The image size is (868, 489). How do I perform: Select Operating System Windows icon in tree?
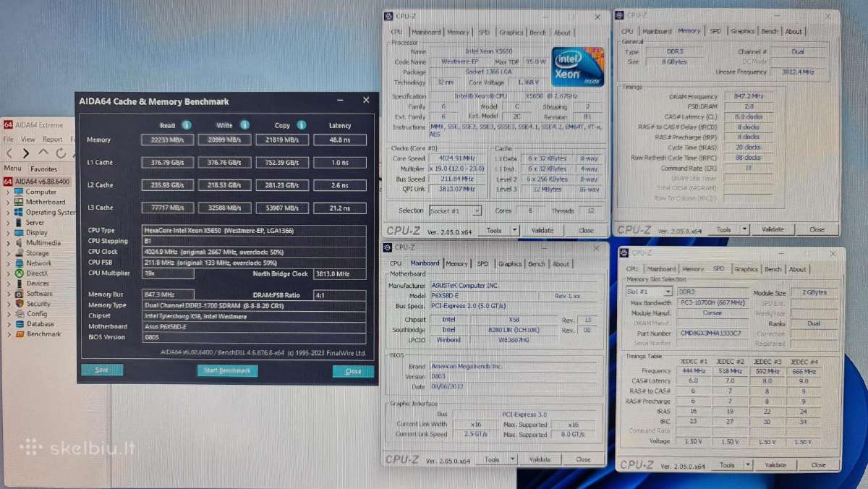(x=18, y=212)
